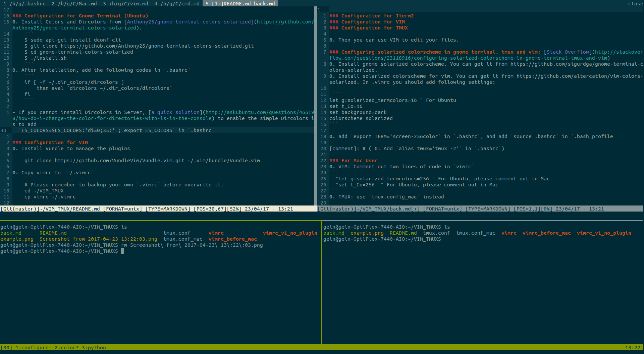Click 'let g:solarized_termcolors=16' line
Image resolution: width=644 pixels, height=354 pixels.
click(x=393, y=100)
